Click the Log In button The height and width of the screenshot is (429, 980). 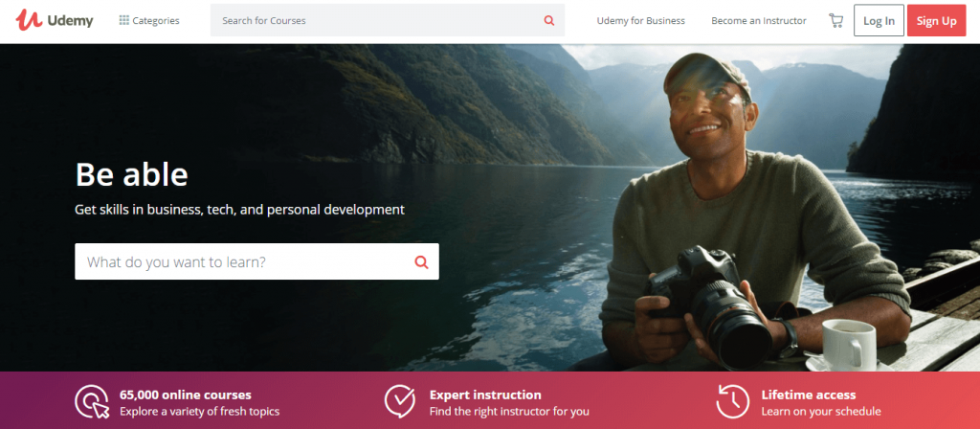[x=879, y=21]
